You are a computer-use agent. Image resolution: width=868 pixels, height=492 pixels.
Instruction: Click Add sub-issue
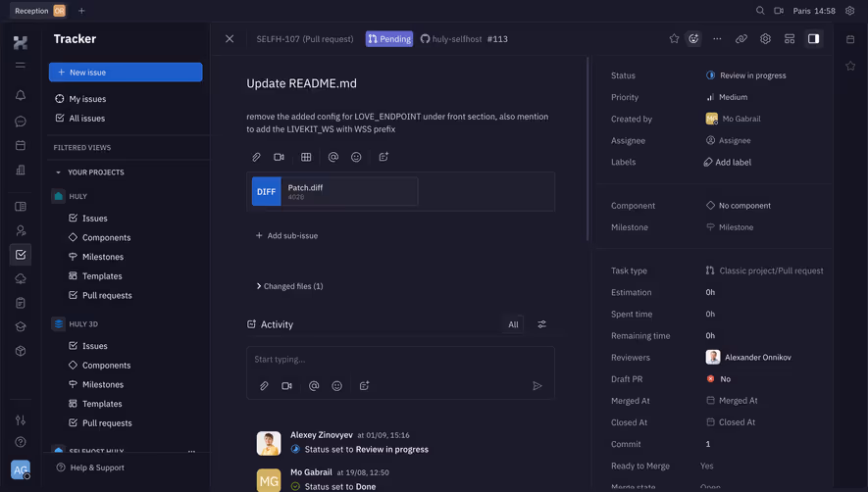tap(286, 236)
